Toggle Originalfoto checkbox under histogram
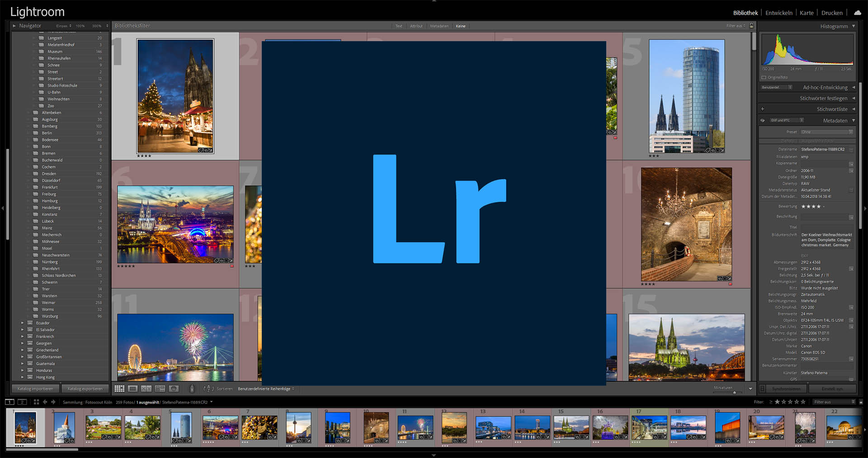The width and height of the screenshot is (868, 458). pos(764,77)
